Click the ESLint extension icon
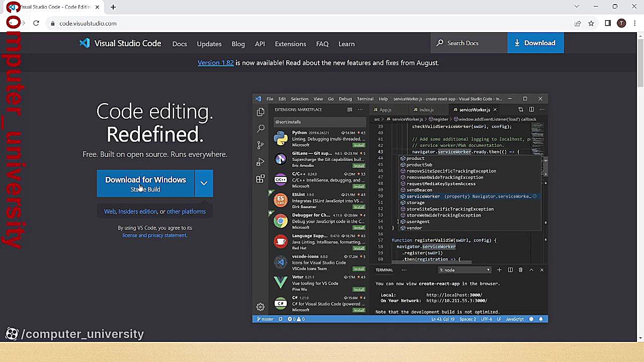 pyautogui.click(x=281, y=200)
